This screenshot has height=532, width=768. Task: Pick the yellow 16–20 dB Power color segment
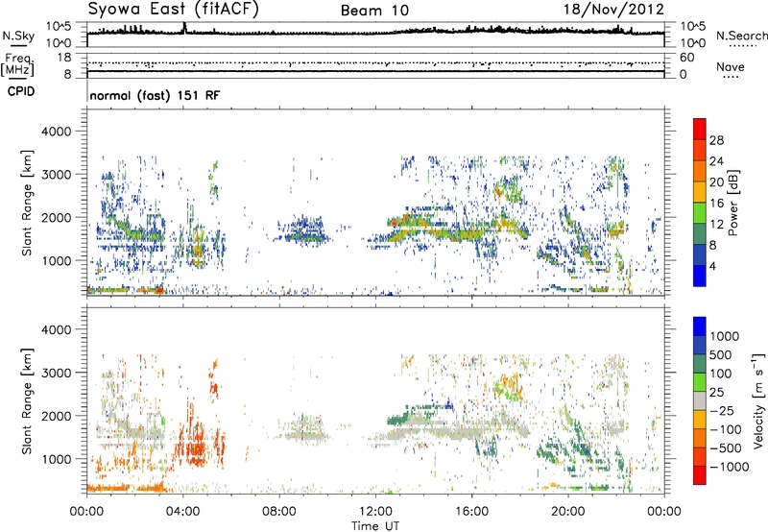(700, 192)
